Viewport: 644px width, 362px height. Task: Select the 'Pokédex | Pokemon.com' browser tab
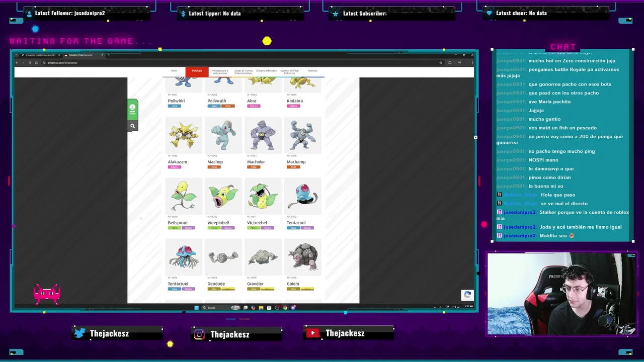[x=83, y=55]
